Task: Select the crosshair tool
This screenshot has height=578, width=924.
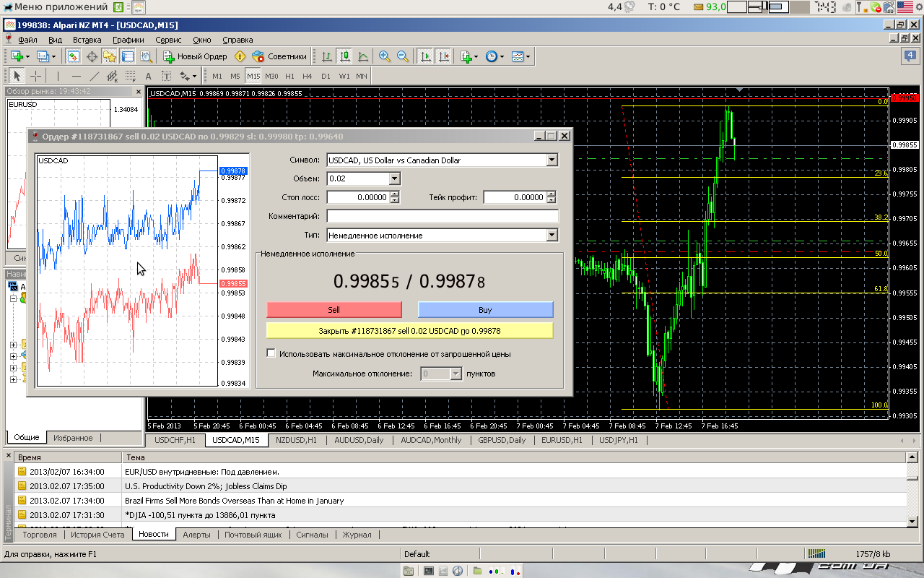Action: (35, 76)
